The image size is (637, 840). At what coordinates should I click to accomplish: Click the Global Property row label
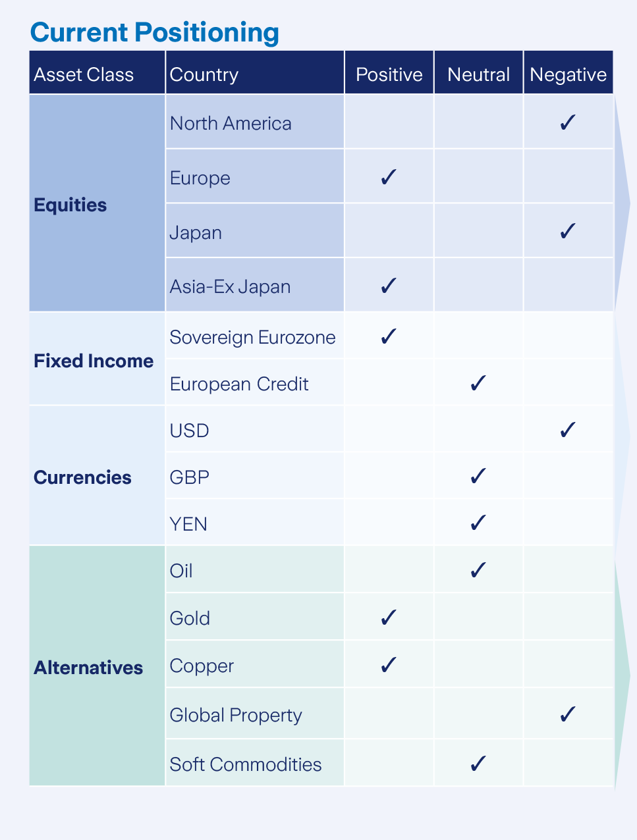click(236, 715)
